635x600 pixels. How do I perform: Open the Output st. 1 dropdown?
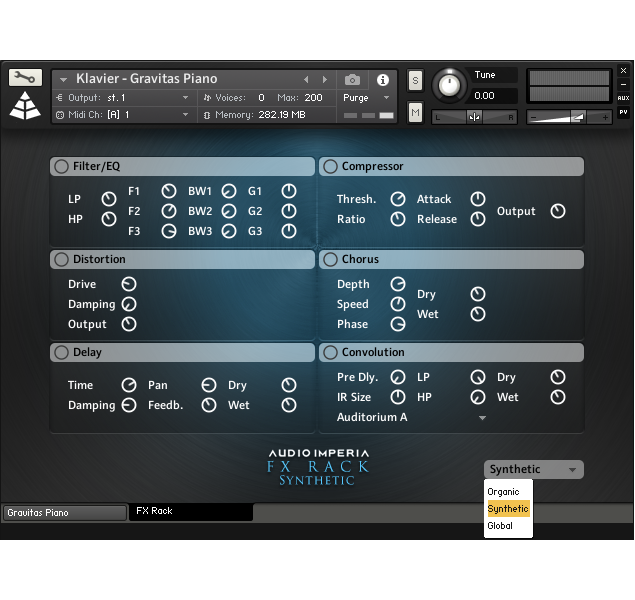pyautogui.click(x=185, y=98)
